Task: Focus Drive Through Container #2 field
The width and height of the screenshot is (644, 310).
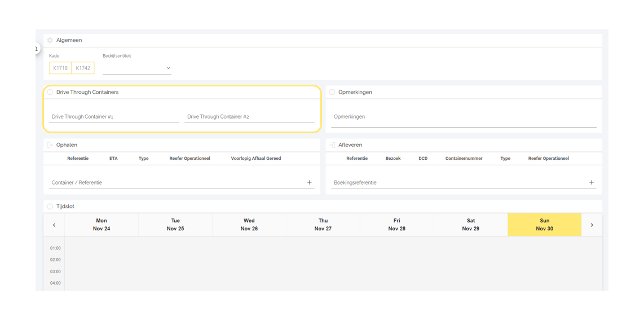Action: [249, 117]
